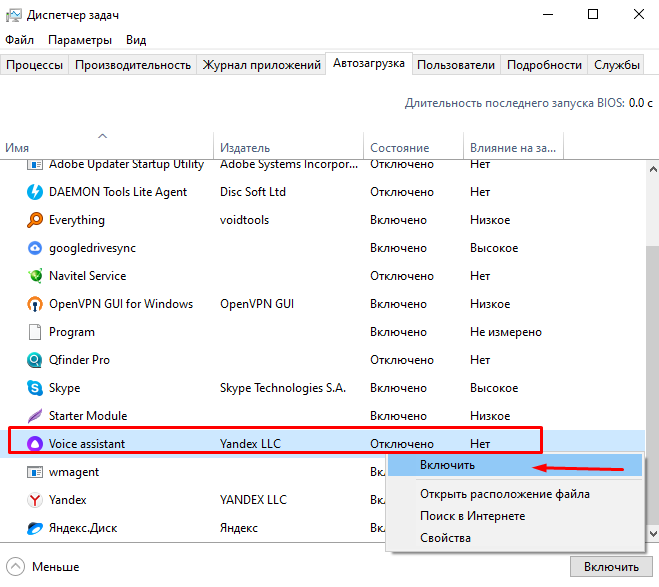Click the Everything magnifier icon
The width and height of the screenshot is (659, 587).
(x=34, y=220)
